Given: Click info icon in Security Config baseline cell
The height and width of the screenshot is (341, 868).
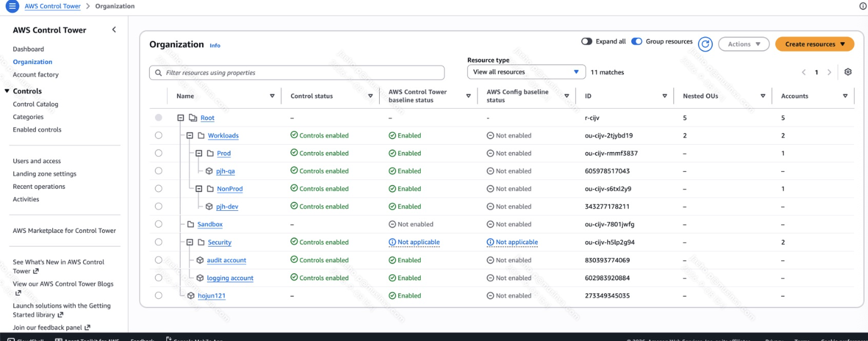Looking at the screenshot, I should [490, 242].
